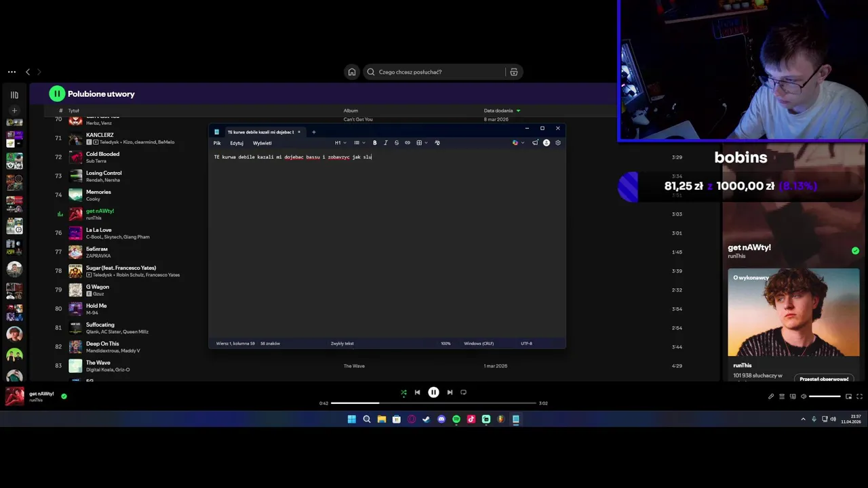The image size is (868, 488).
Task: Open Discord from the Windows taskbar
Action: 441,419
